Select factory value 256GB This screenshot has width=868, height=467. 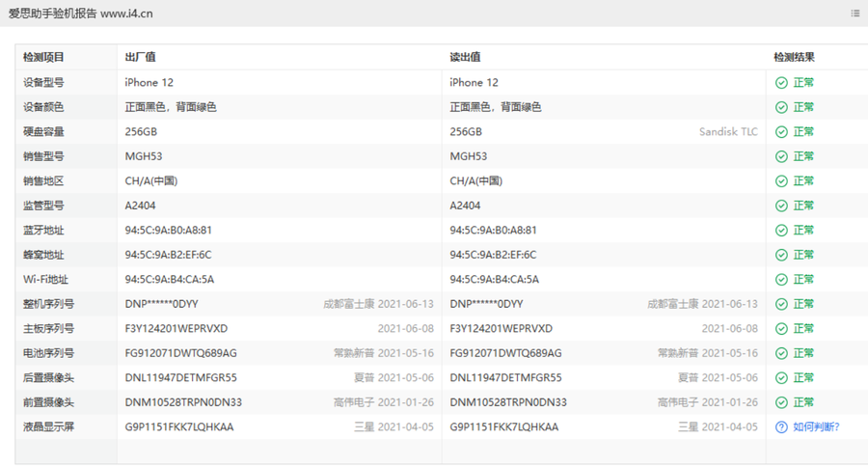(x=141, y=132)
